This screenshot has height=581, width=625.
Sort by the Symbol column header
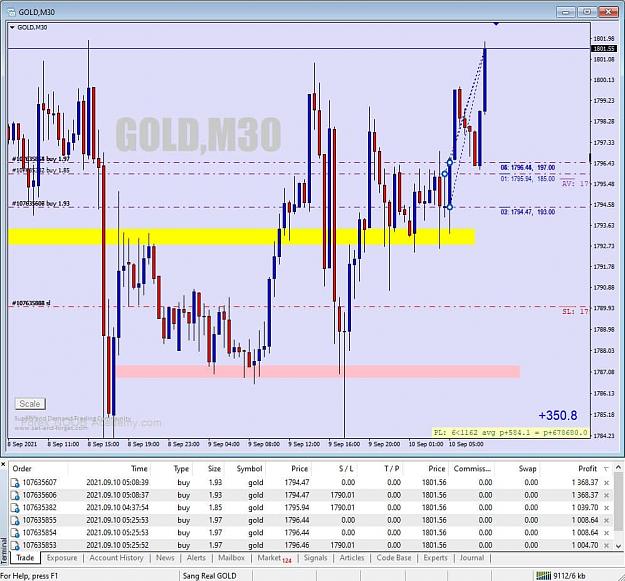250,469
